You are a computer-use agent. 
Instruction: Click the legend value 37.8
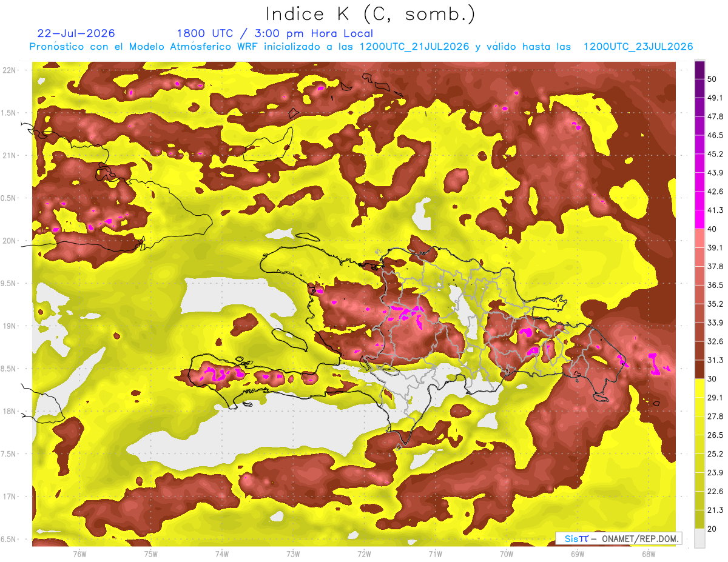[715, 266]
